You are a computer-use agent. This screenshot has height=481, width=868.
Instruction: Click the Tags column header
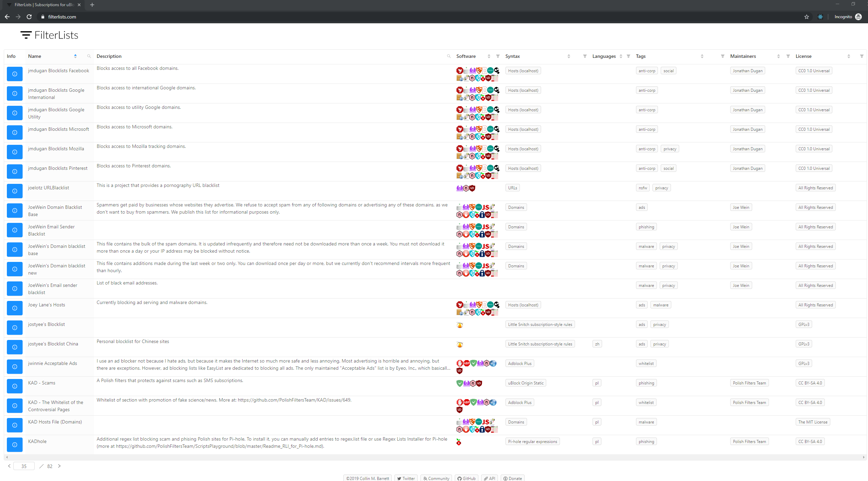(641, 56)
